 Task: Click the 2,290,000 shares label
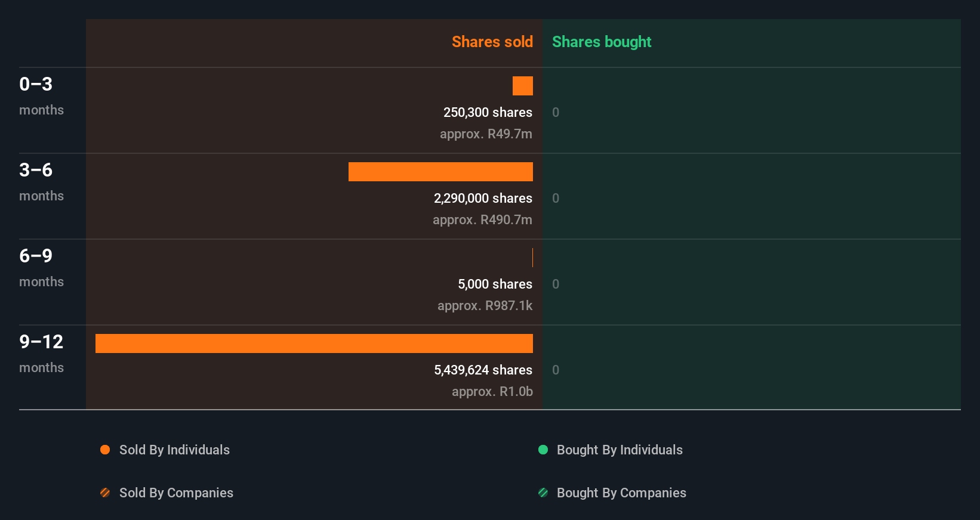[483, 198]
